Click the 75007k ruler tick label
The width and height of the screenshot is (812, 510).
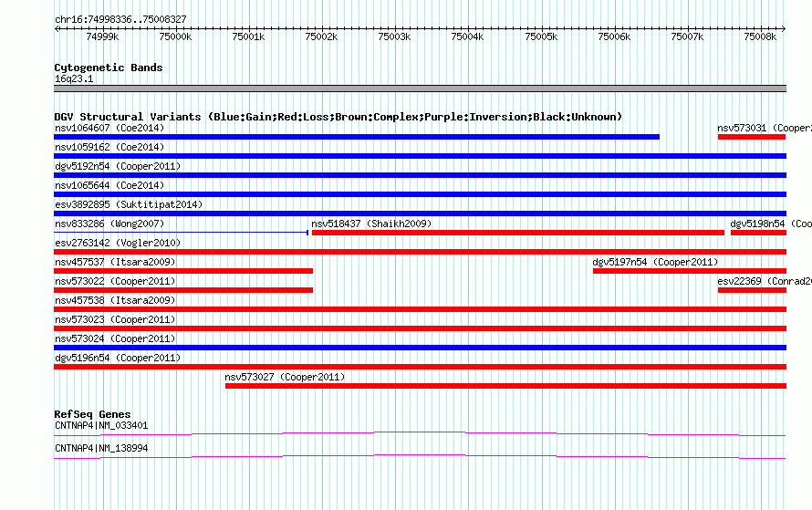(687, 36)
